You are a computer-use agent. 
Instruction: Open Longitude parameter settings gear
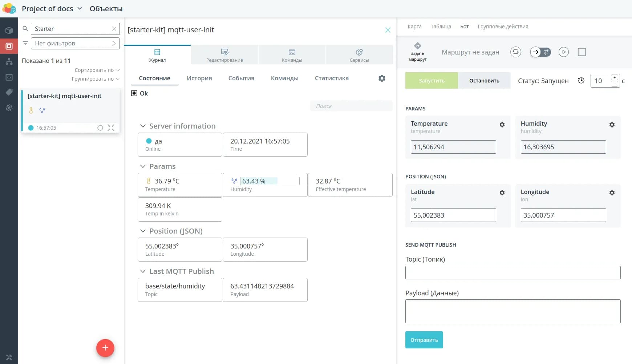(x=612, y=193)
